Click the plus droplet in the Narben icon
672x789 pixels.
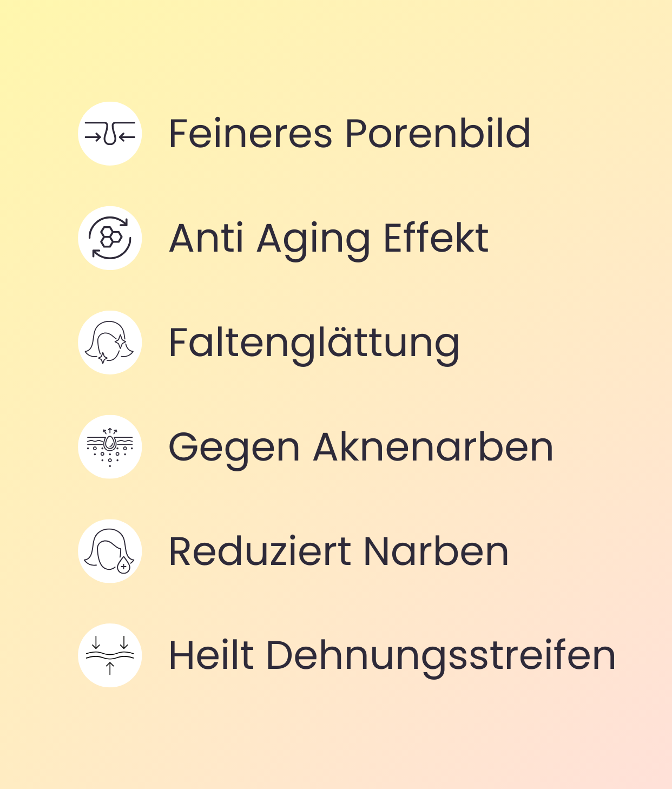tap(124, 566)
